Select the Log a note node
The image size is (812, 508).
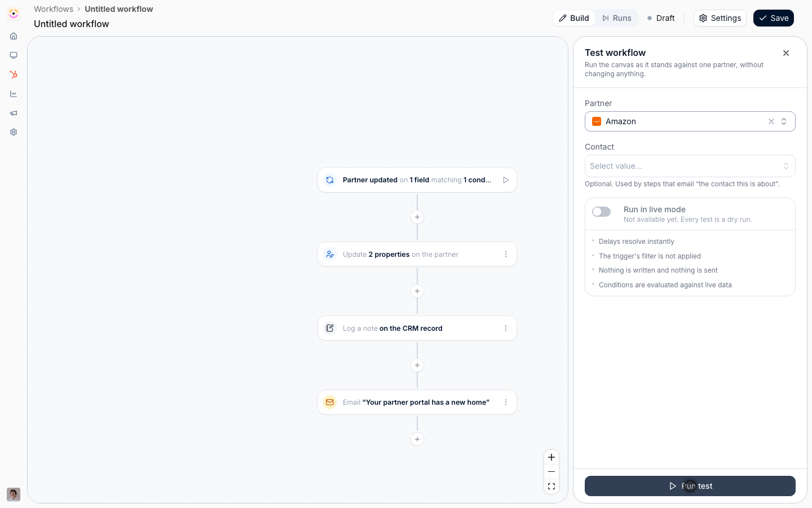click(x=417, y=329)
